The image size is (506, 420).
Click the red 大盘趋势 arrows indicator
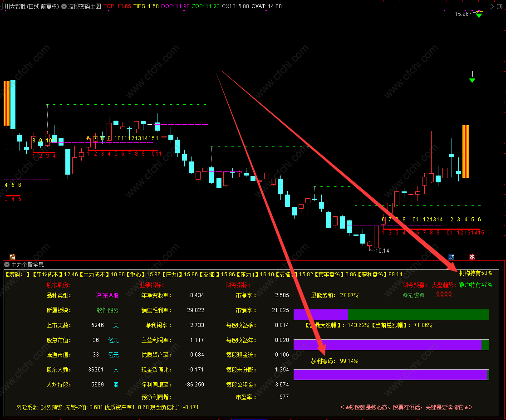pos(444,294)
